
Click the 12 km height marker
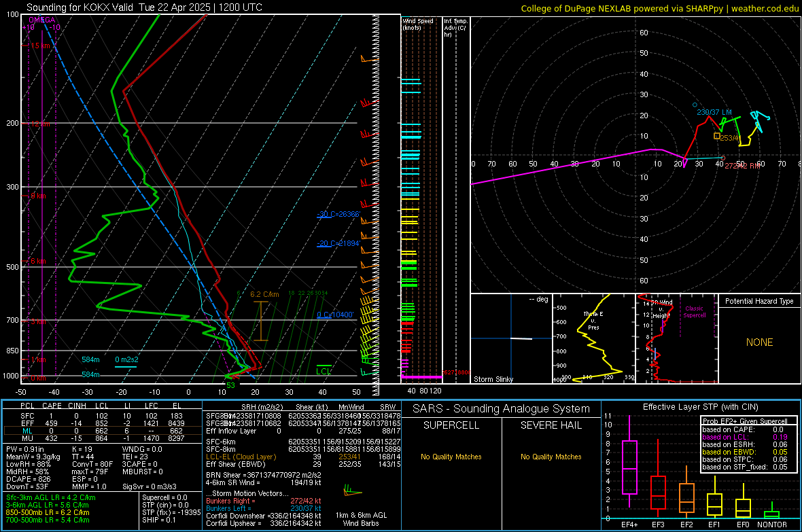coord(40,124)
